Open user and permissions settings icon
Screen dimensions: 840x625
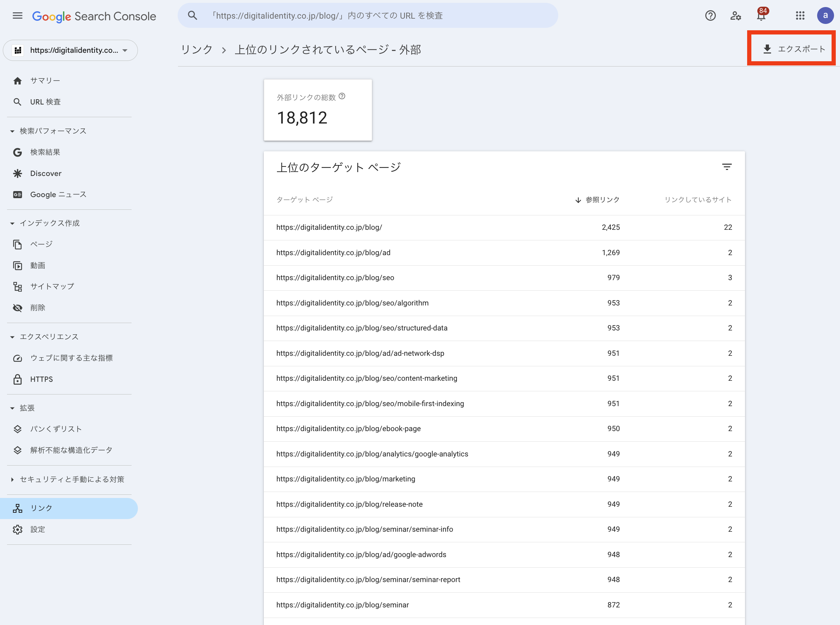[736, 15]
